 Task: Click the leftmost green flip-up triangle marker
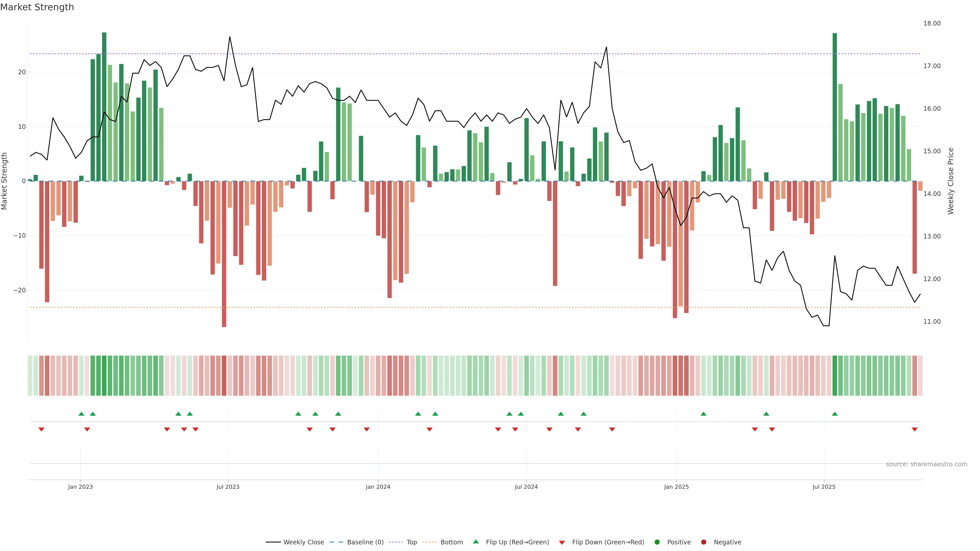click(x=81, y=414)
